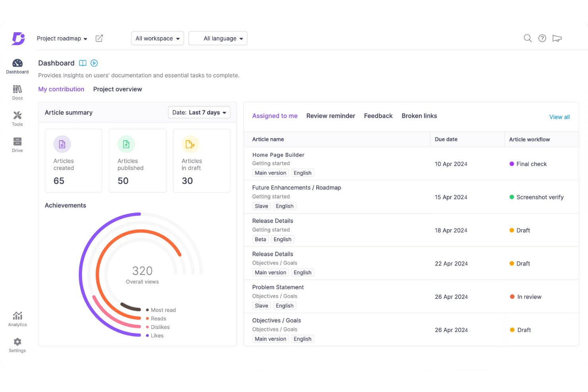
Task: Open Future Enhancements / Roadmap article
Action: click(296, 188)
